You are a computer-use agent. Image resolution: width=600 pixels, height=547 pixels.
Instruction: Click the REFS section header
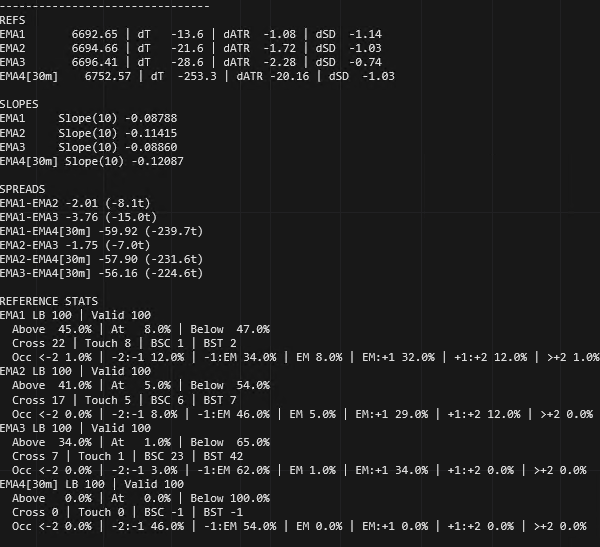pos(14,19)
